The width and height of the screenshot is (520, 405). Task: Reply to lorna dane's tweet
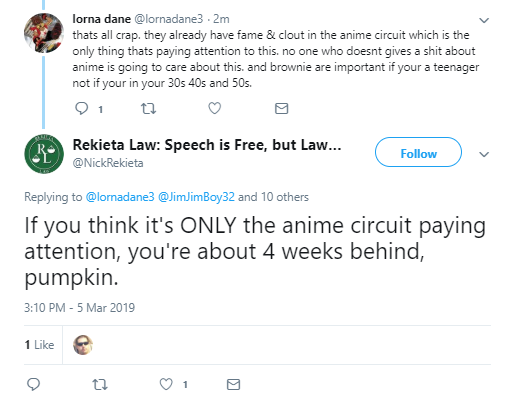click(x=81, y=109)
